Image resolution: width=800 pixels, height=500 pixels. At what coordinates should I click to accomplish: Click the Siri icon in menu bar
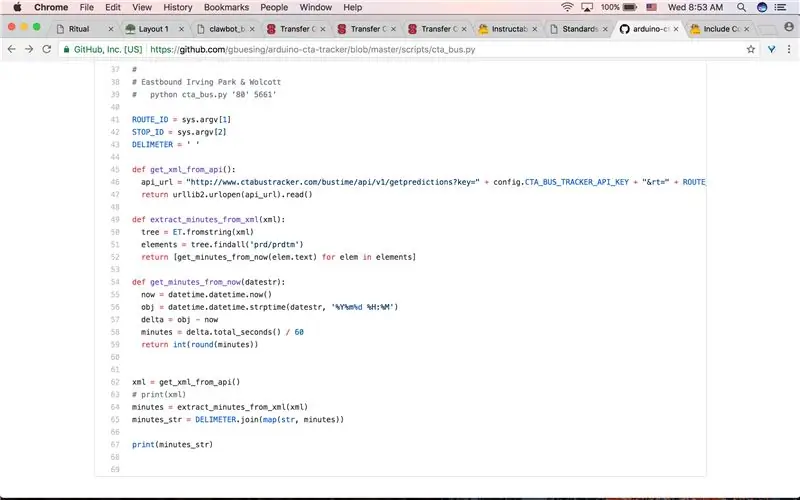pyautogui.click(x=762, y=7)
